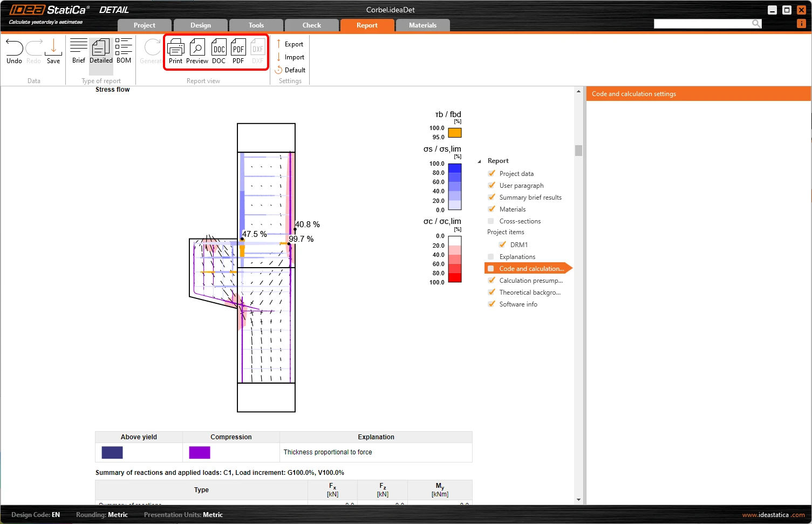
Task: Restore Default report settings
Action: click(290, 70)
